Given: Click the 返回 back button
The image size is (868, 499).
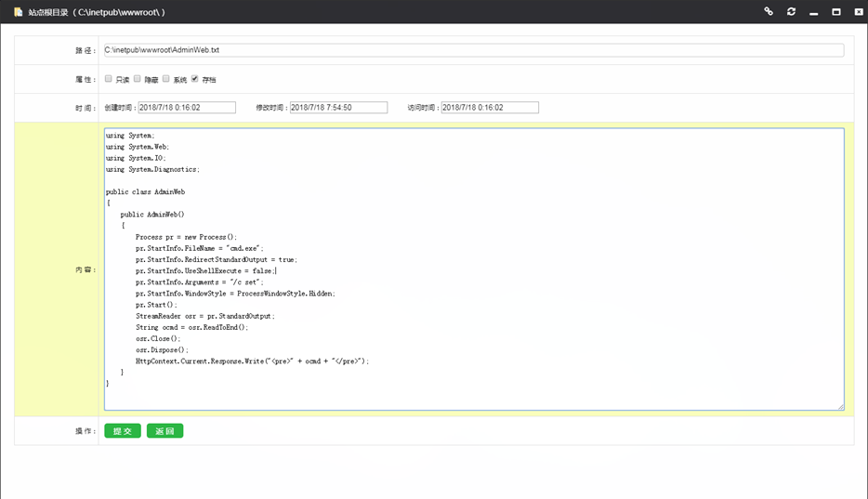Looking at the screenshot, I should [x=165, y=431].
